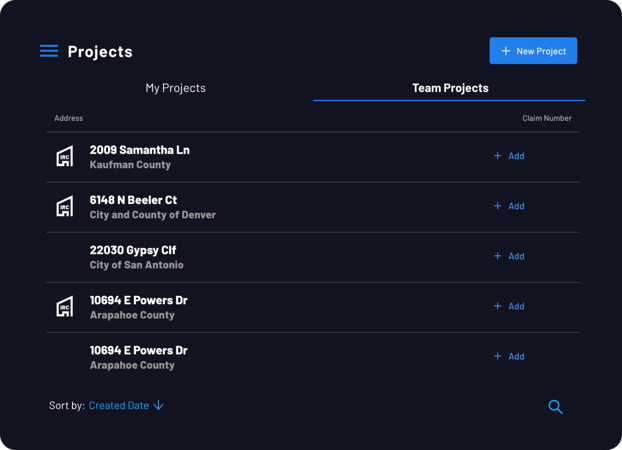
Task: Open the 22030 Gypsy Clf project
Action: coord(313,257)
